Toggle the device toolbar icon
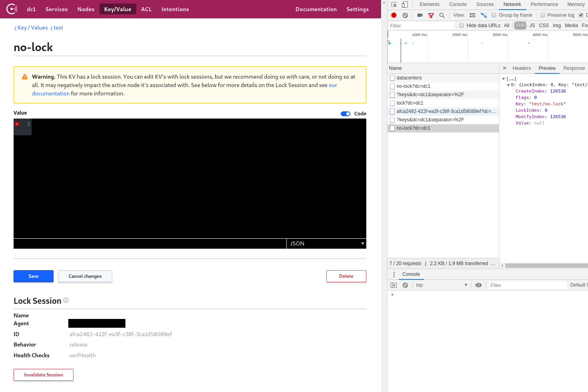588x392 pixels. tap(404, 4)
